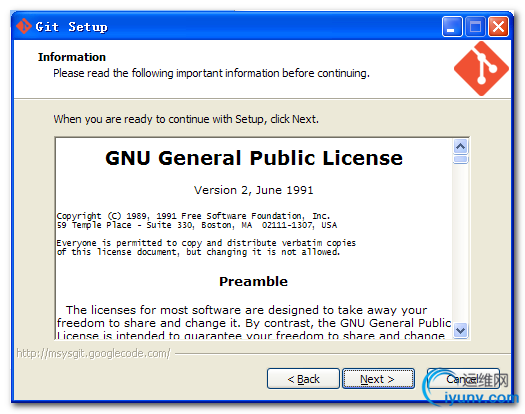Click the 'Version 2, June 1991' text
Screen dimensions: 525x414
[x=253, y=190]
